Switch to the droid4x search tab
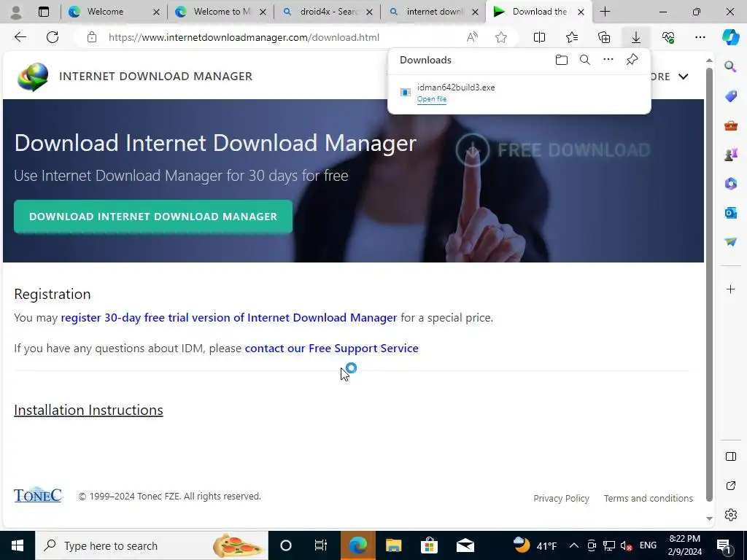Image resolution: width=747 pixels, height=560 pixels. (x=327, y=12)
